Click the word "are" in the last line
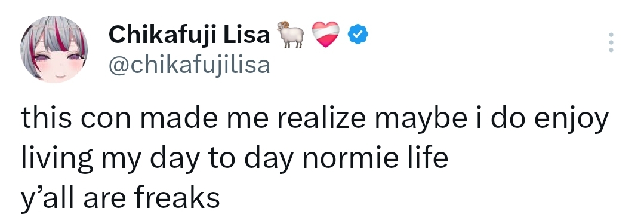The width and height of the screenshot is (644, 223). click(104, 200)
